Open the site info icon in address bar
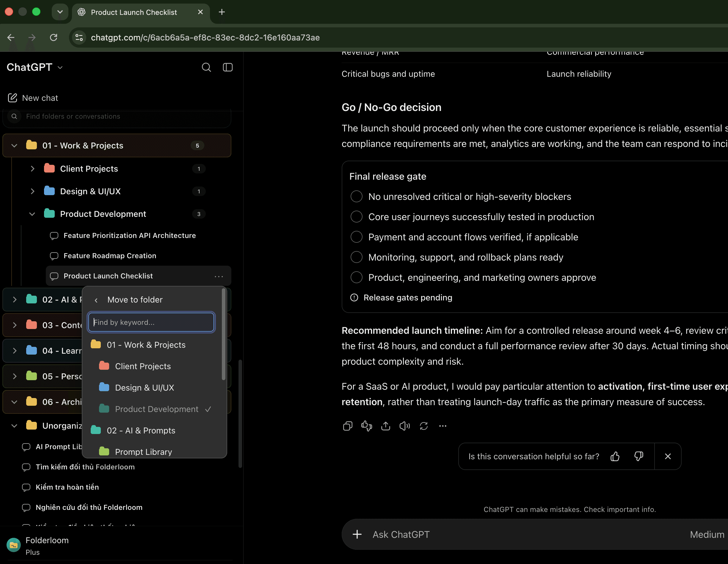728x564 pixels. pyautogui.click(x=79, y=37)
